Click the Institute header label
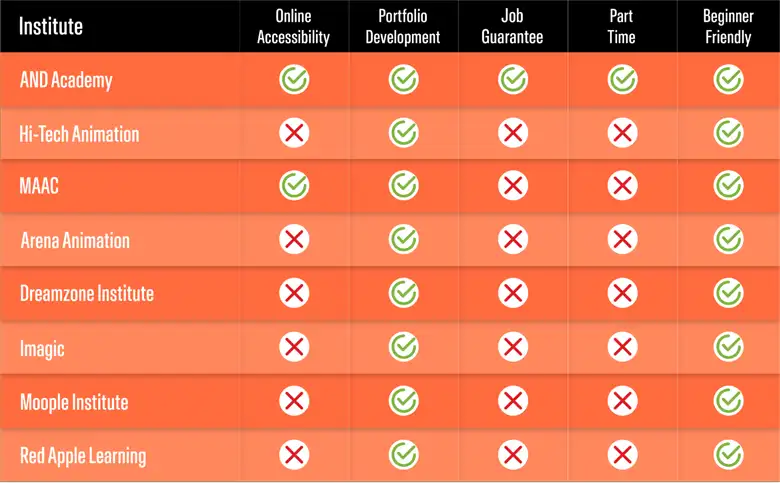Image resolution: width=780 pixels, height=483 pixels. [51, 26]
